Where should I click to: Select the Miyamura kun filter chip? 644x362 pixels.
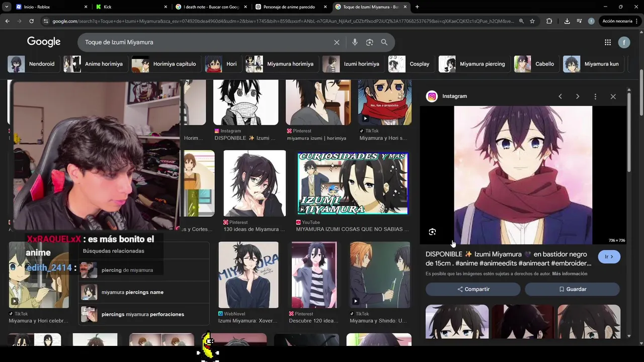593,64
